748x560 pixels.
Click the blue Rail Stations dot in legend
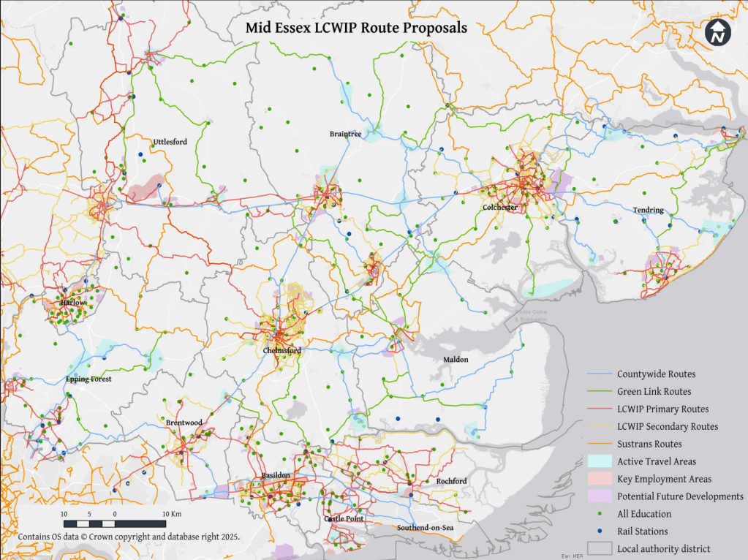click(600, 531)
